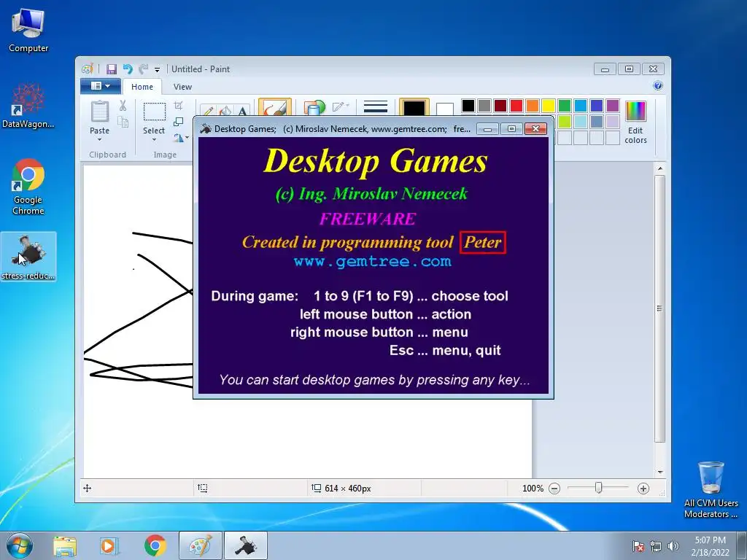Click Chrome icon in the taskbar
The width and height of the screenshot is (747, 560).
[x=155, y=545]
